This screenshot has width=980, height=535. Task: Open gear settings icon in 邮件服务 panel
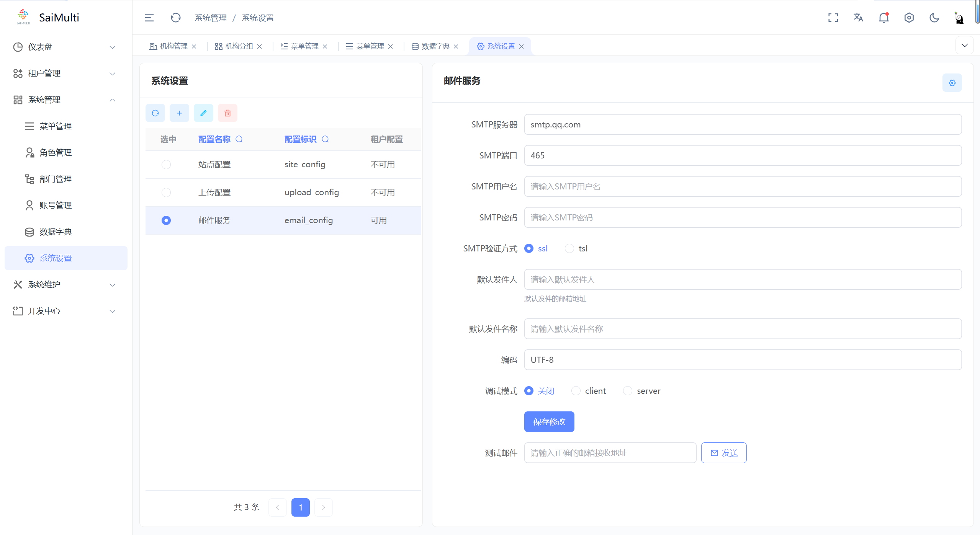(952, 83)
